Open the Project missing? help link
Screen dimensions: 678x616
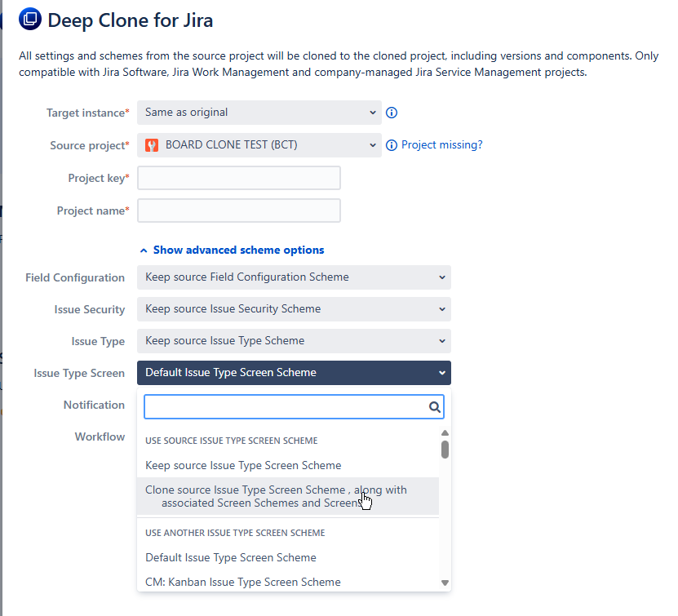pyautogui.click(x=442, y=144)
